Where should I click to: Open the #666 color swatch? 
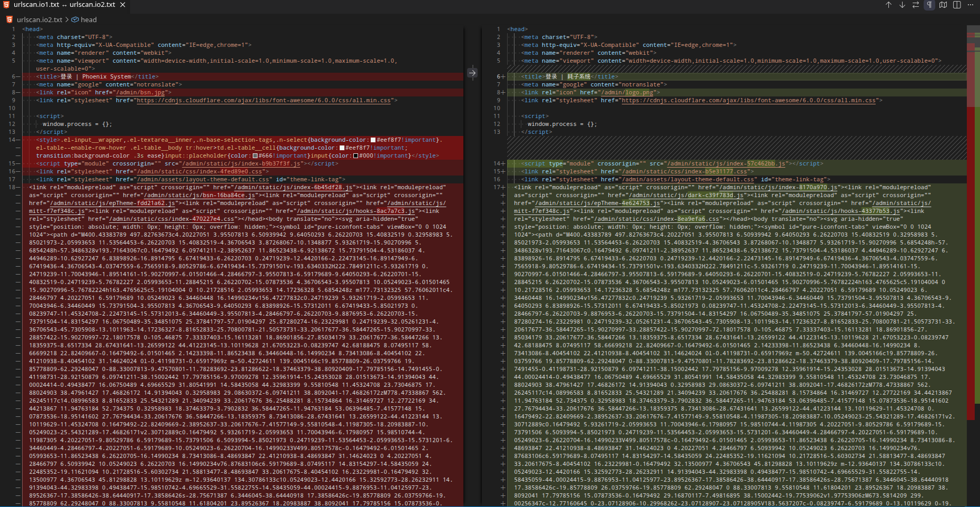click(x=255, y=156)
